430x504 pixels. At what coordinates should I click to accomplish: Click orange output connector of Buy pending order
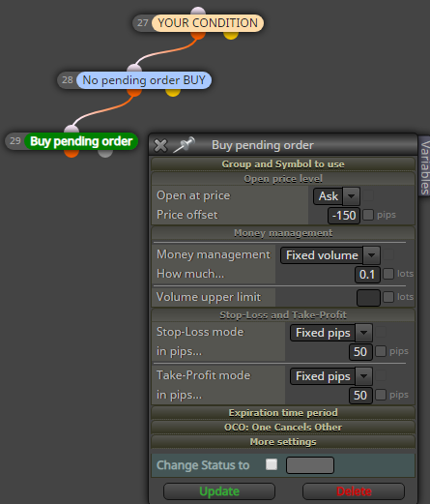[x=72, y=153]
